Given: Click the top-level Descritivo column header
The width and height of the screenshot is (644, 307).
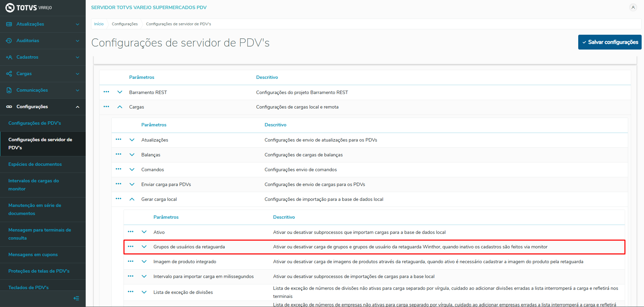Looking at the screenshot, I should [x=267, y=77].
